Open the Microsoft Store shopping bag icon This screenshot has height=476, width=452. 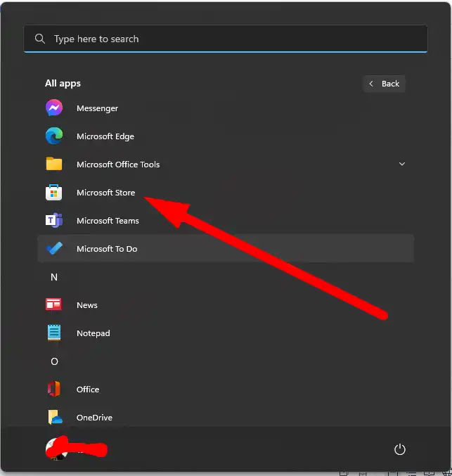tap(54, 192)
